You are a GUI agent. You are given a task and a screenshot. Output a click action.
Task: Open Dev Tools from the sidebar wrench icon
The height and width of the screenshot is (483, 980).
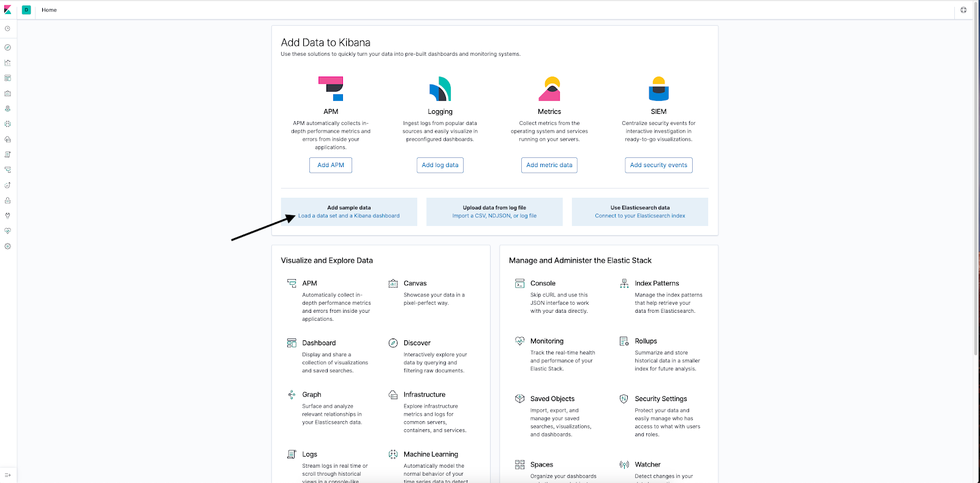(7, 215)
